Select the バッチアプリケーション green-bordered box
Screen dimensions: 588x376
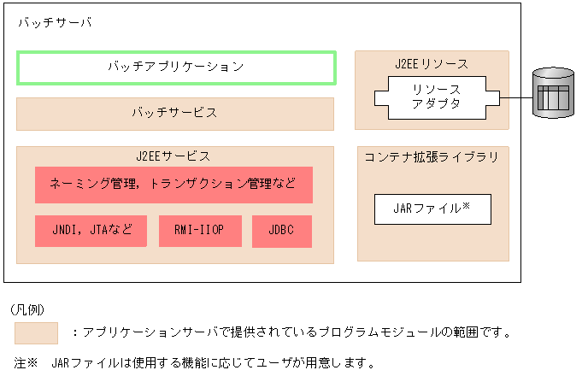(176, 67)
